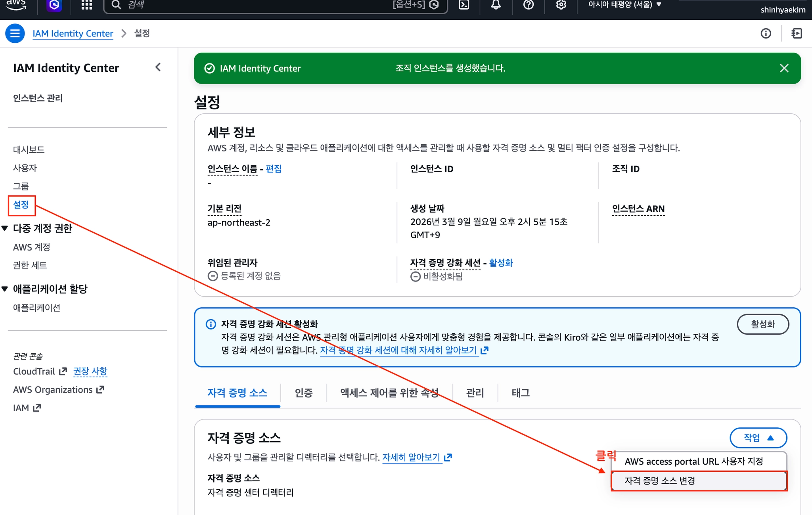Click the 편집 link next to 인스턴스 이름
The image size is (812, 515).
274,169
